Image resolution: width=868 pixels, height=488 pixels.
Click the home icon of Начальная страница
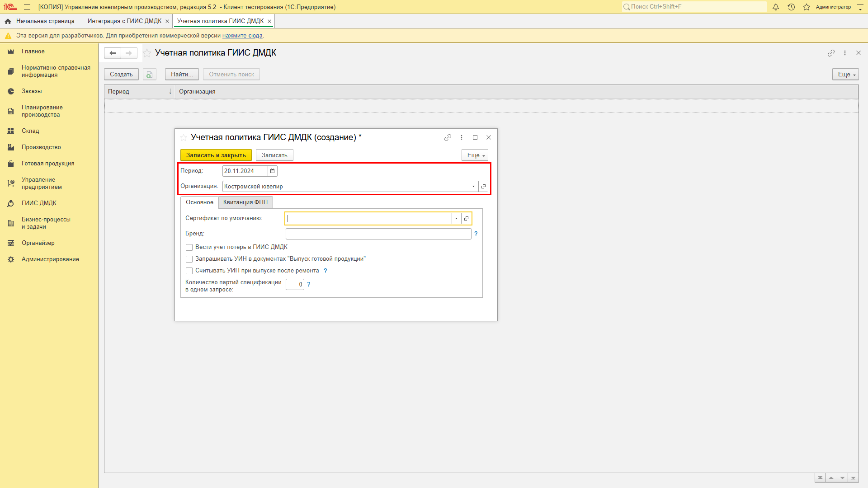click(x=8, y=21)
